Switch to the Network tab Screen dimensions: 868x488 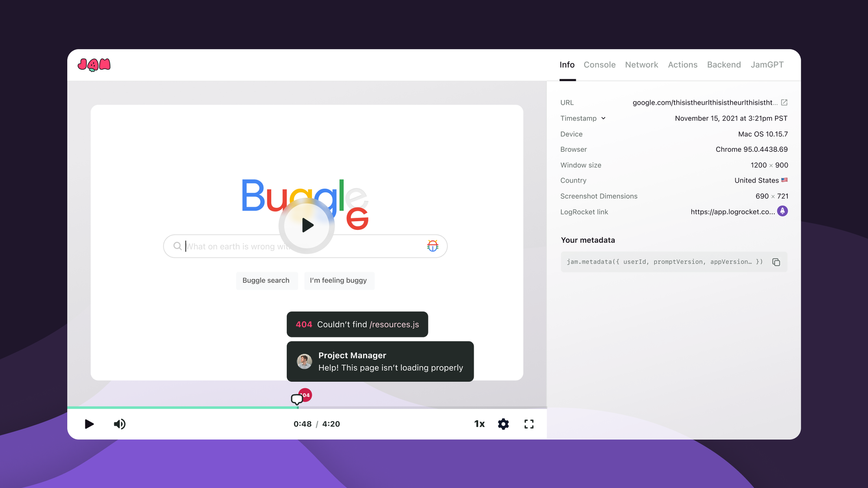641,64
